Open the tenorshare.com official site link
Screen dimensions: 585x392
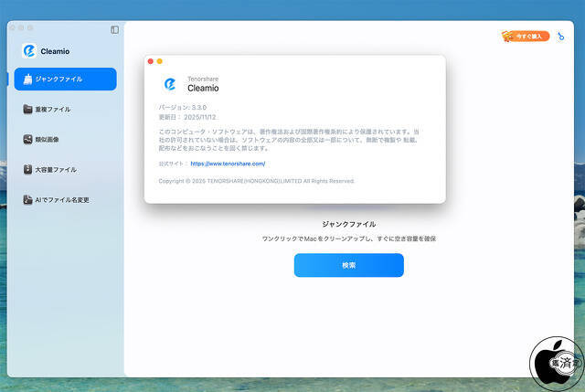[228, 164]
